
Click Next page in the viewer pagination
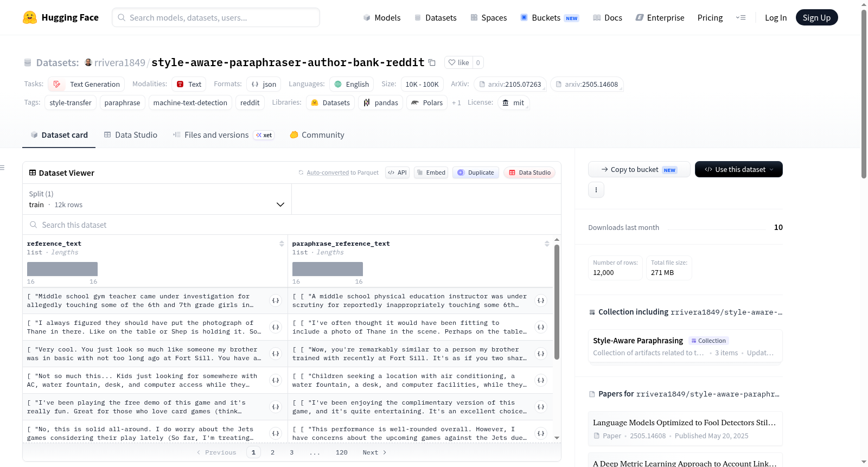tap(374, 452)
